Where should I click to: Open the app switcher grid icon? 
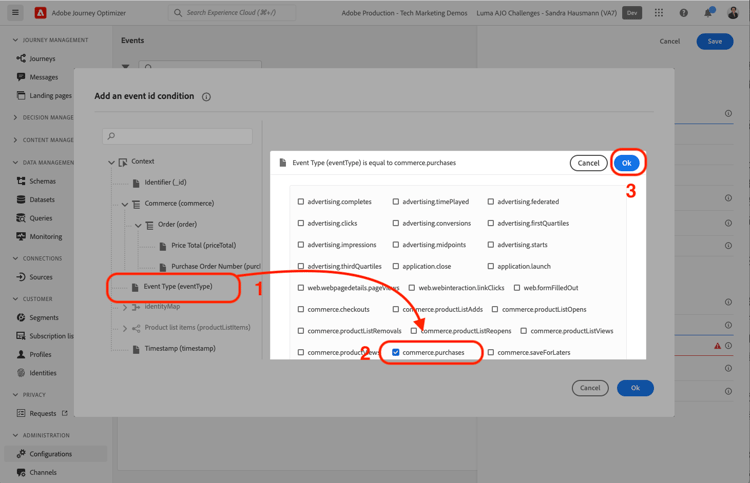click(659, 13)
